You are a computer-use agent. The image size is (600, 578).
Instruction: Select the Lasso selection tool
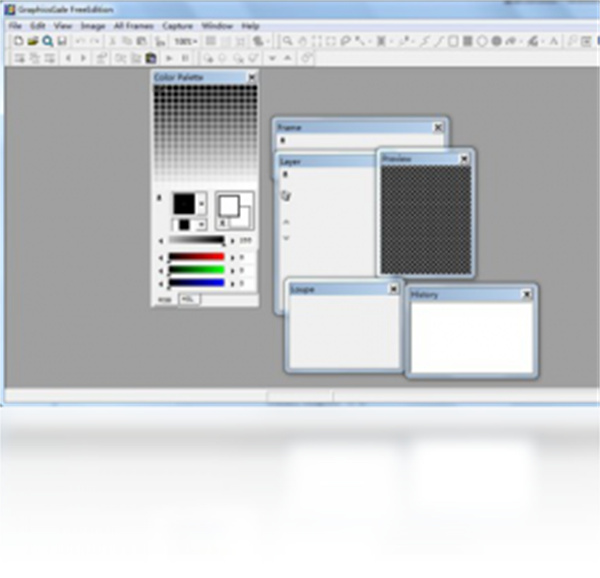pyautogui.click(x=345, y=41)
